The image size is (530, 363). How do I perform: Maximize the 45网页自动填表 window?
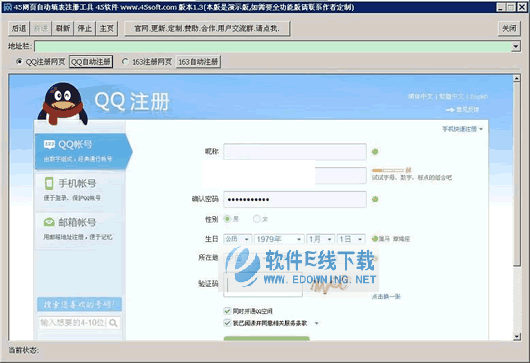[511, 7]
